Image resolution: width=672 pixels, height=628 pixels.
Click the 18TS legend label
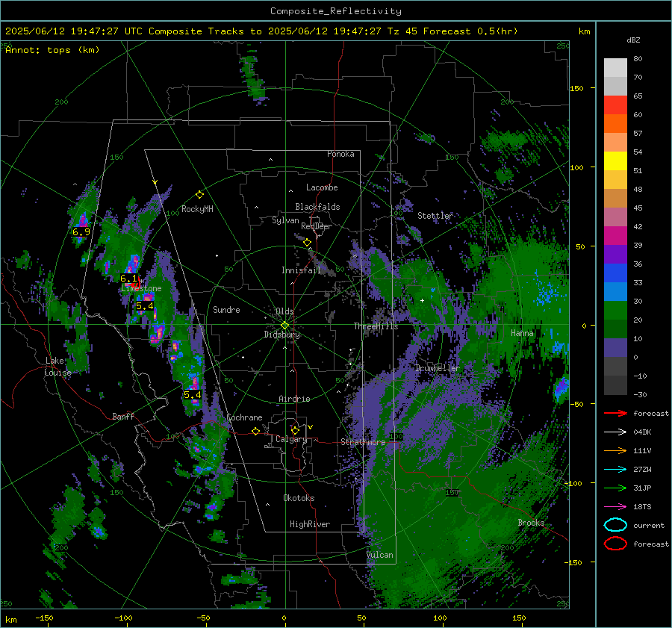[642, 507]
